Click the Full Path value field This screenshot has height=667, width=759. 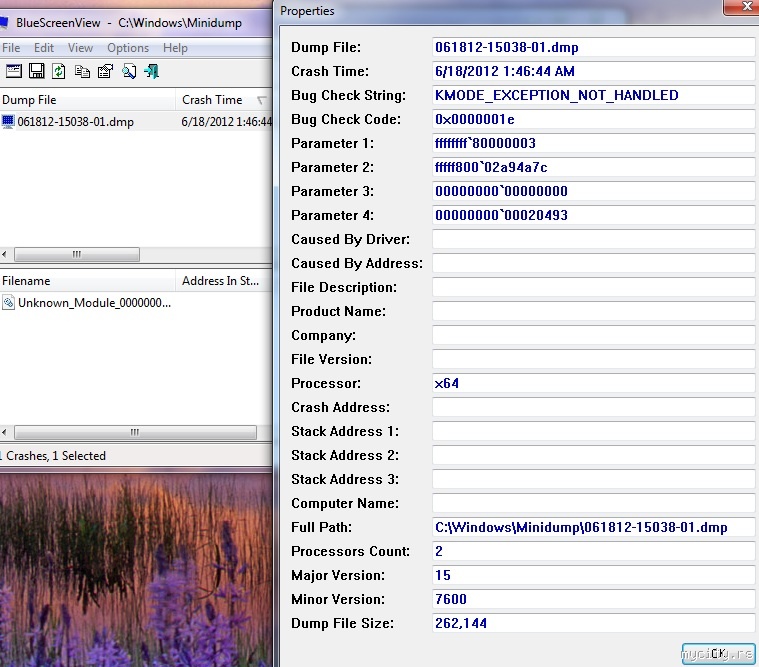[593, 527]
